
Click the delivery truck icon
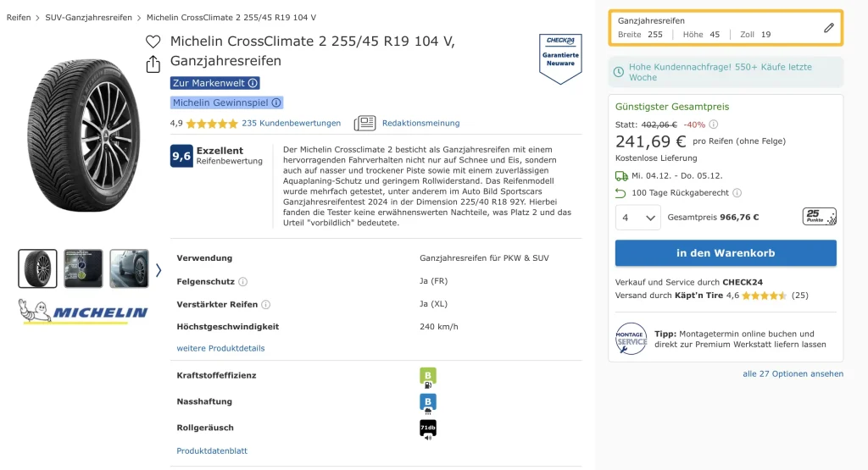tap(621, 176)
